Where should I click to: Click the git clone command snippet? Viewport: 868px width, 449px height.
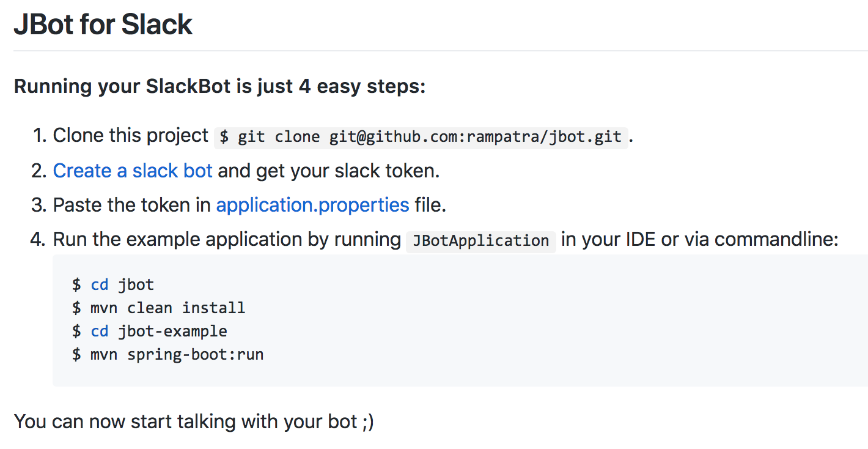421,136
